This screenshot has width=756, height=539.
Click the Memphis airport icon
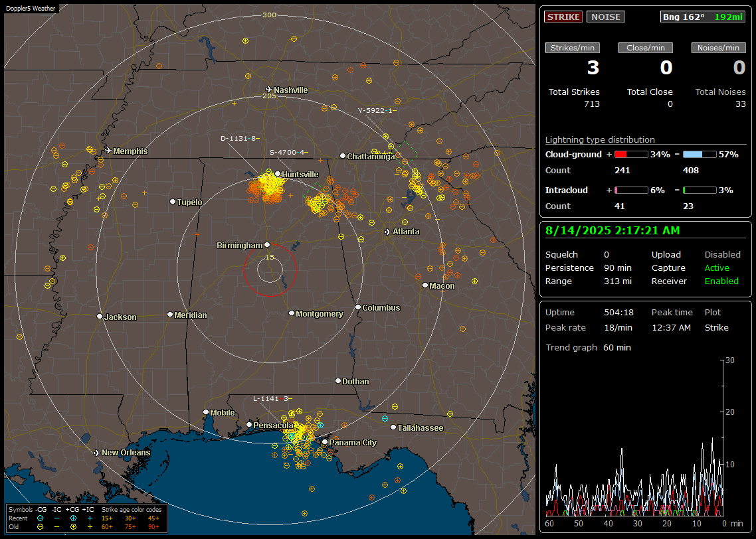[x=108, y=151]
